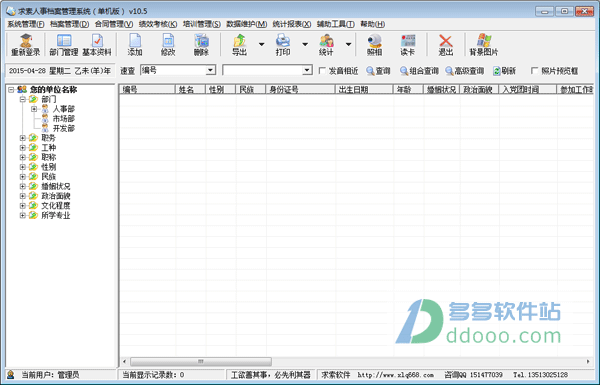Click the horizontal scrollbar thumb
The height and width of the screenshot is (385, 600).
tap(201, 361)
